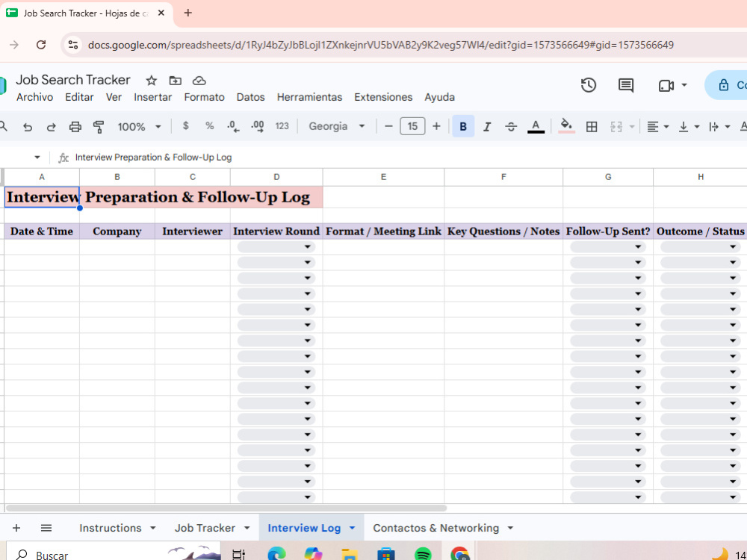This screenshot has width=747, height=560.
Task: Check the cloud document status icon
Action: click(x=199, y=81)
